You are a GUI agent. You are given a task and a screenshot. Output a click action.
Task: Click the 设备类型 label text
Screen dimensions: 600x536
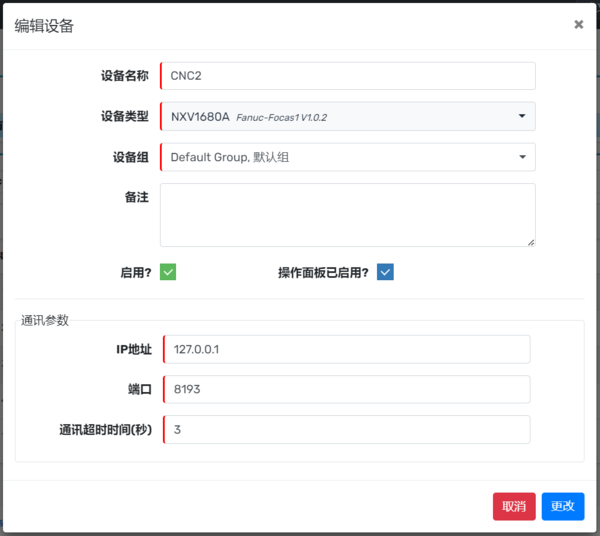coord(125,116)
